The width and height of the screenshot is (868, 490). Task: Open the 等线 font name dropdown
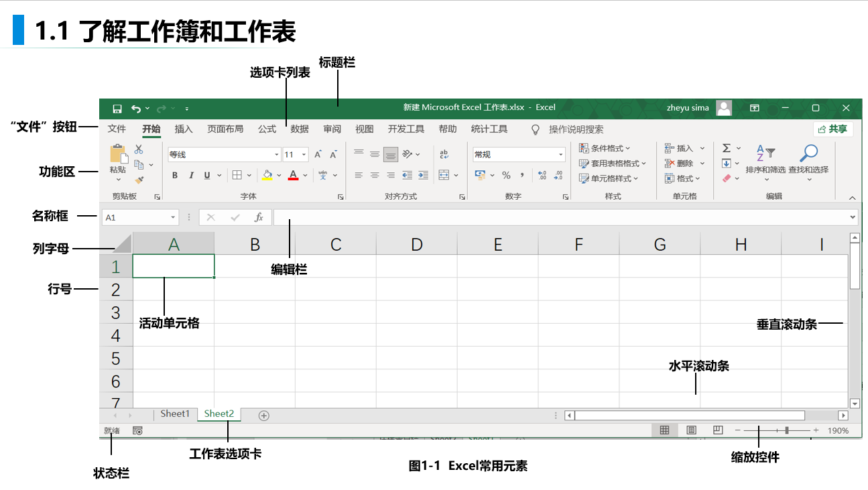coord(277,155)
